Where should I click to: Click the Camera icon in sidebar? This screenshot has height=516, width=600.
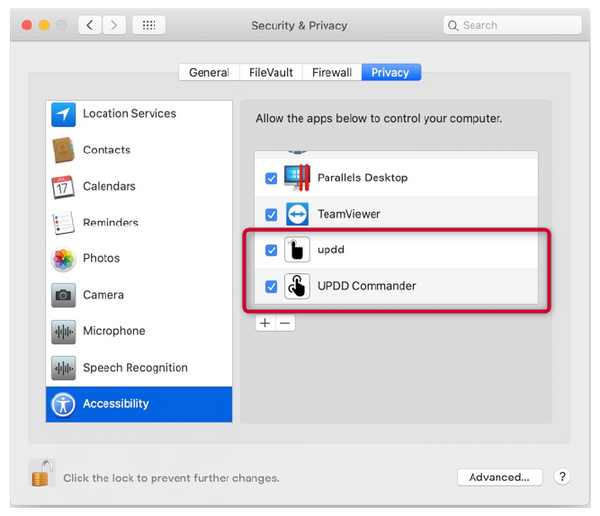click(x=64, y=295)
